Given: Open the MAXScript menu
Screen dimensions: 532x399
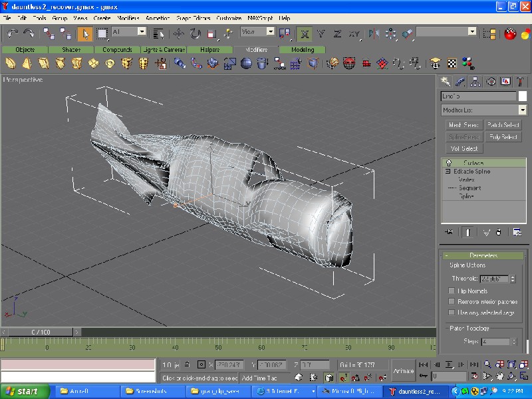Looking at the screenshot, I should tap(261, 18).
